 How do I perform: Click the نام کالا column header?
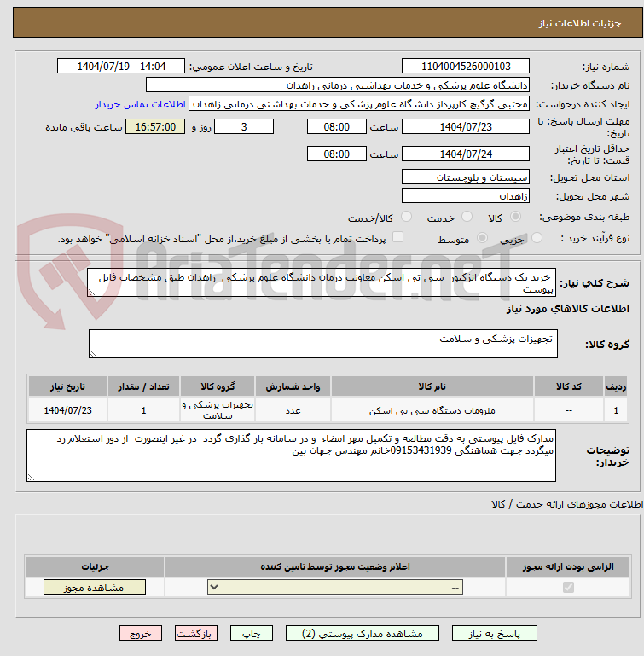pyautogui.click(x=432, y=386)
